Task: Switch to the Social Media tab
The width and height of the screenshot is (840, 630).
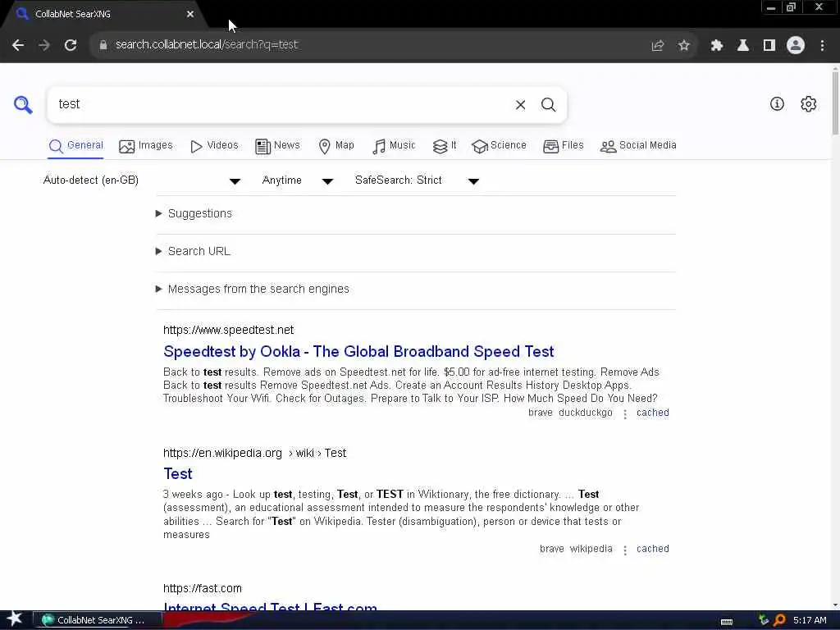Action: point(638,146)
